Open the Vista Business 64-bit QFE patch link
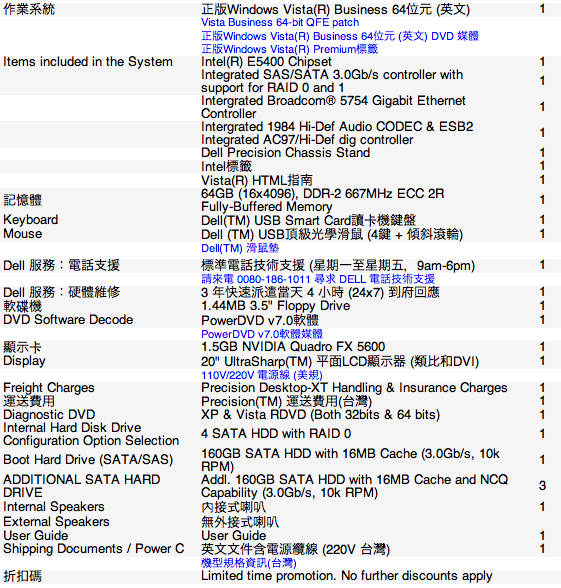The image size is (561, 588). 280,22
